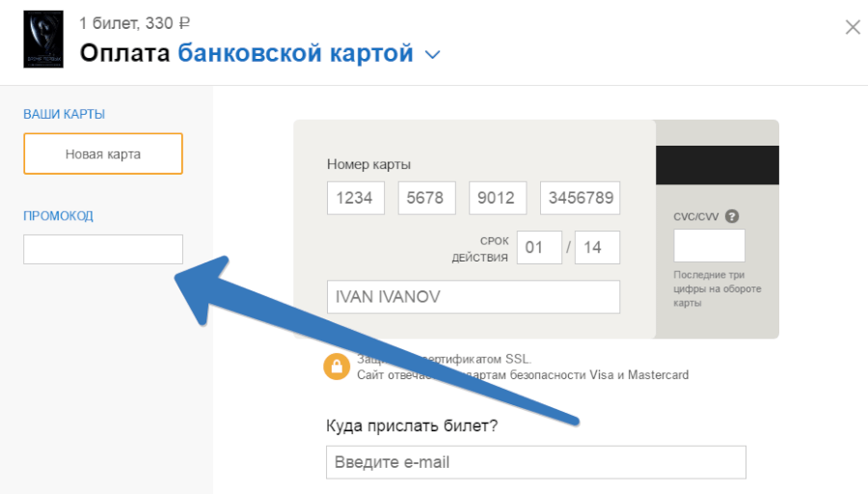Click the 'ПРОМОКОД' heading

[58, 216]
